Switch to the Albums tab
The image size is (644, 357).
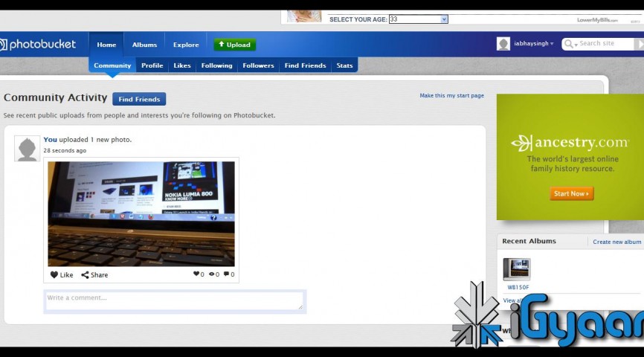(x=144, y=45)
